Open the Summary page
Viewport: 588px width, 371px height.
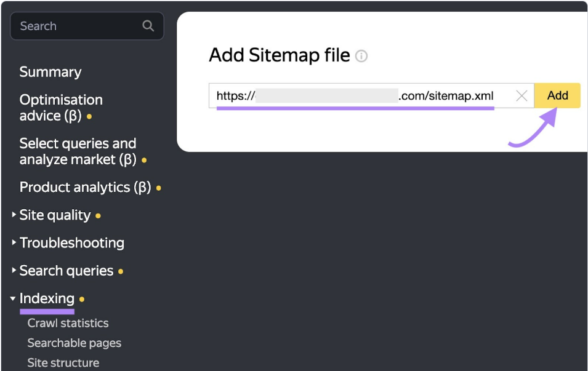tap(50, 72)
